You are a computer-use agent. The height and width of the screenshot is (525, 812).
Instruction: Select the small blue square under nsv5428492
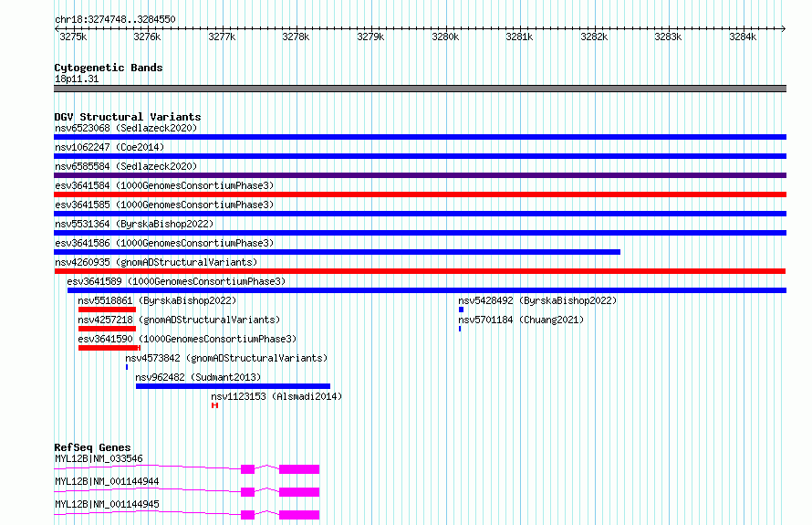click(x=461, y=310)
